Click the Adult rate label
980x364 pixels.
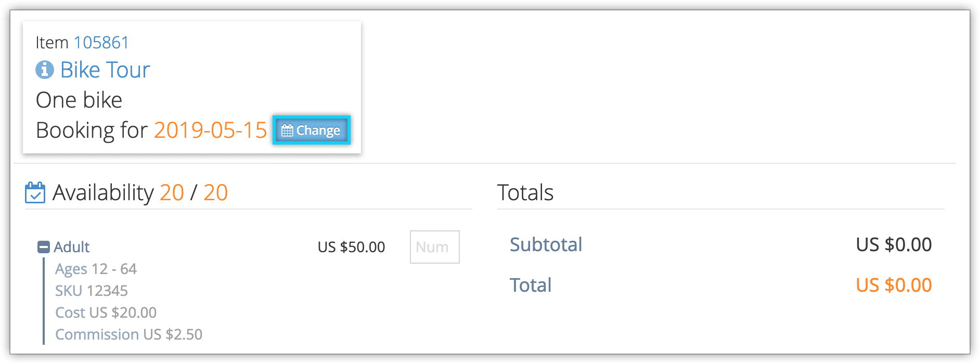(72, 246)
